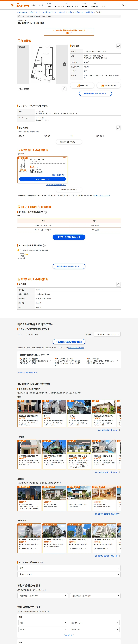Open the プライスマップ content card
This screenshot has height=644, width=138.
click(102, 361)
